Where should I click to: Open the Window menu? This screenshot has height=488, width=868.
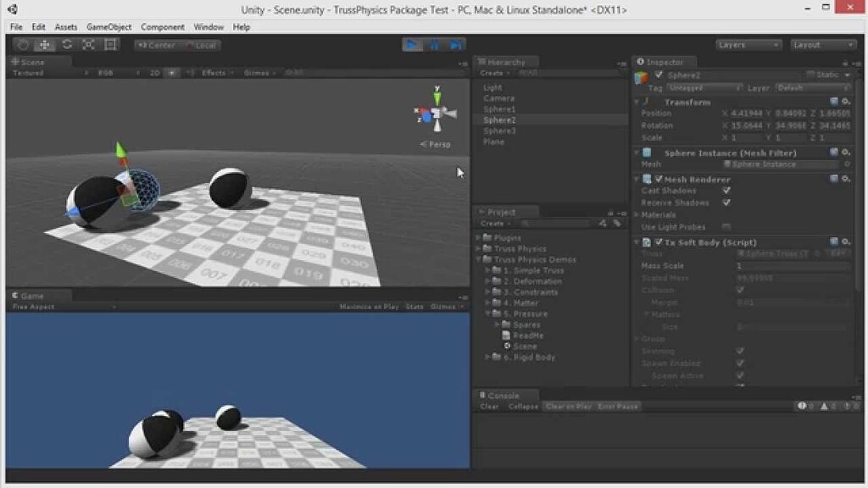[209, 26]
